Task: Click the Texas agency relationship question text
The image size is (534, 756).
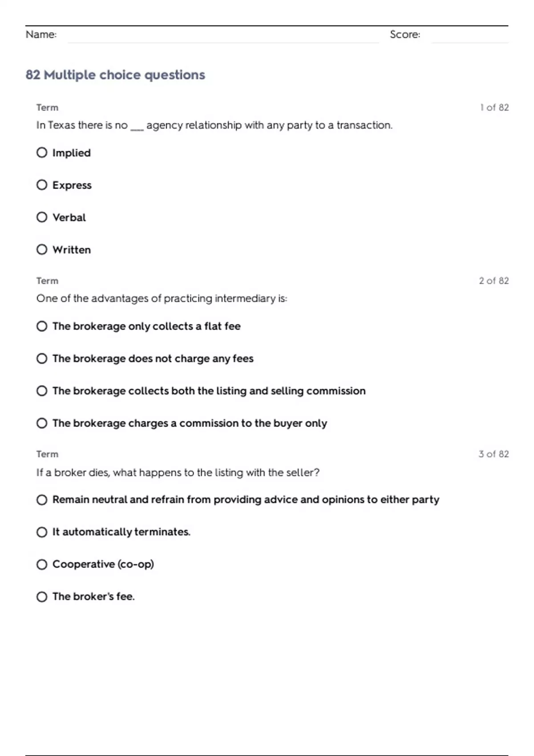Action: point(214,125)
